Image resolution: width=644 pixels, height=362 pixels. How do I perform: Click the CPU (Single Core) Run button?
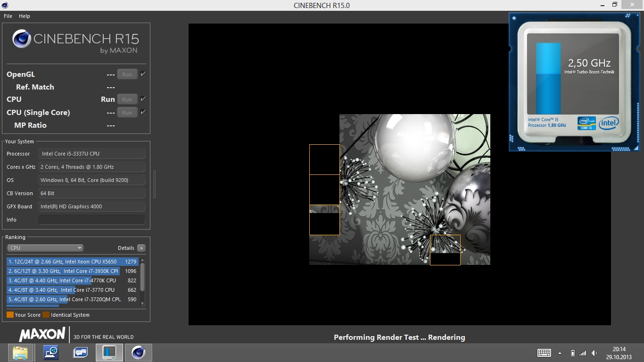coord(127,113)
